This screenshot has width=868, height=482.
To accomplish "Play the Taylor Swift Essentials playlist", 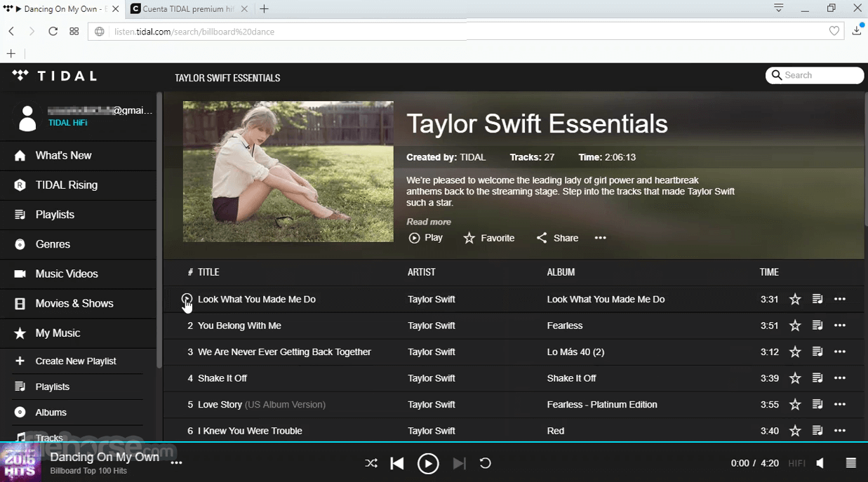I will tap(426, 238).
